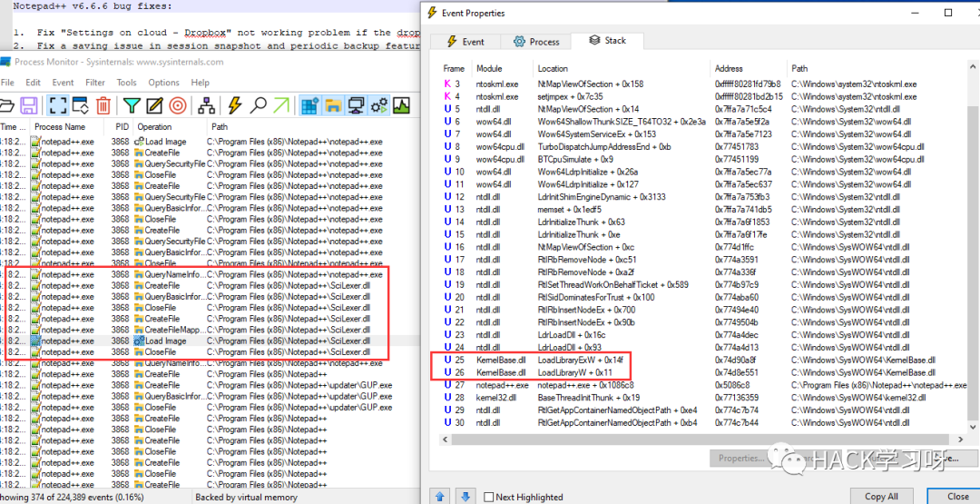This screenshot has height=504, width=980.
Task: Select stack frame 9 BTCpuSimulate + 0x9
Action: tap(703, 160)
